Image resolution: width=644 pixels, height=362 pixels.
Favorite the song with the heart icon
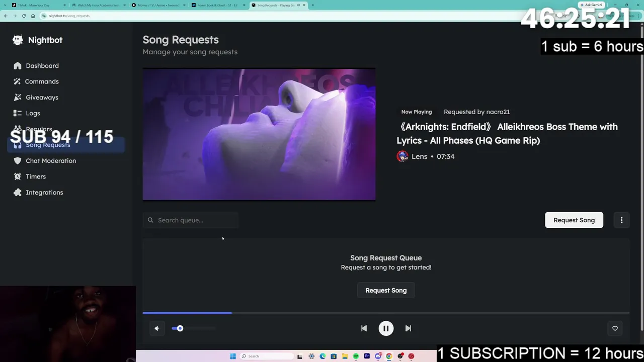615,328
